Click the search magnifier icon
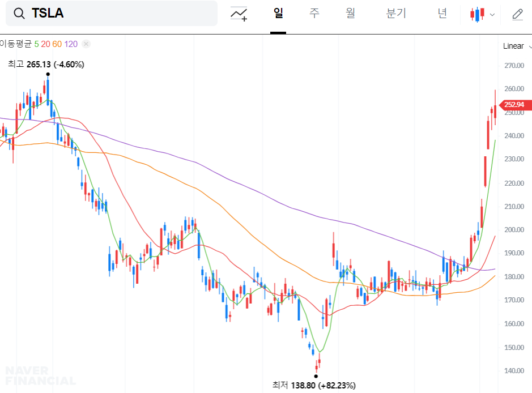Image resolution: width=532 pixels, height=393 pixels. point(19,14)
